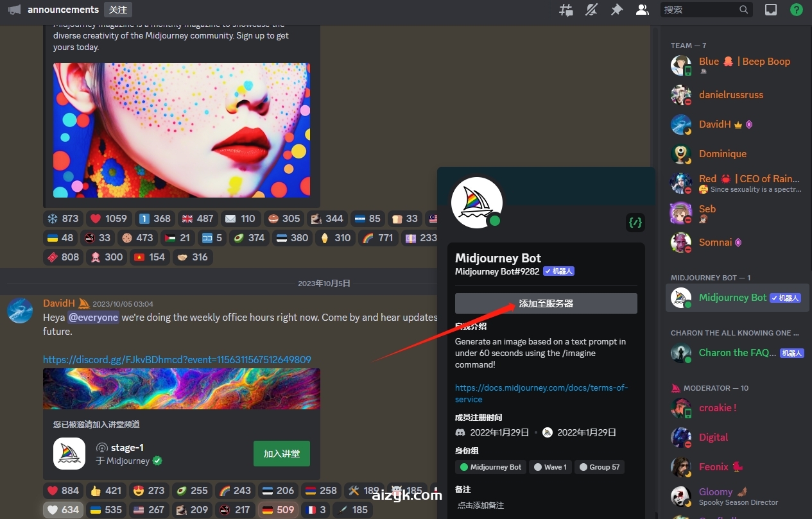Click the slash-commands badge on bot profile

[x=635, y=223]
